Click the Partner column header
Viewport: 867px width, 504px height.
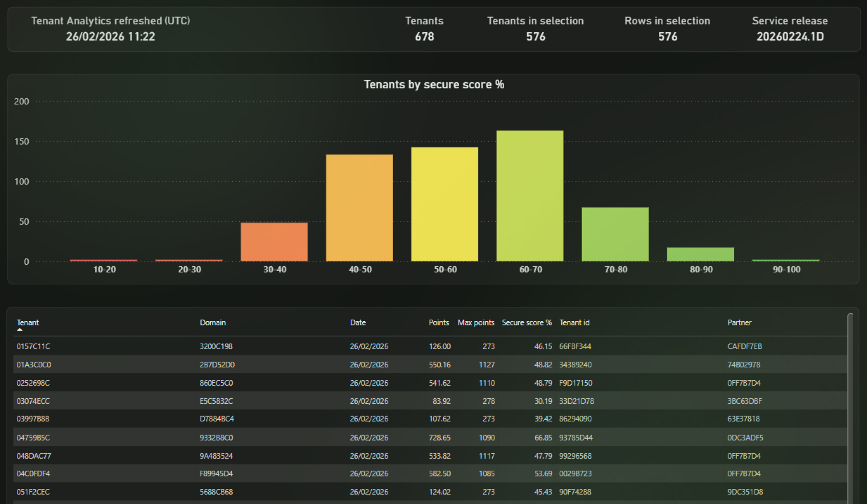[739, 323]
